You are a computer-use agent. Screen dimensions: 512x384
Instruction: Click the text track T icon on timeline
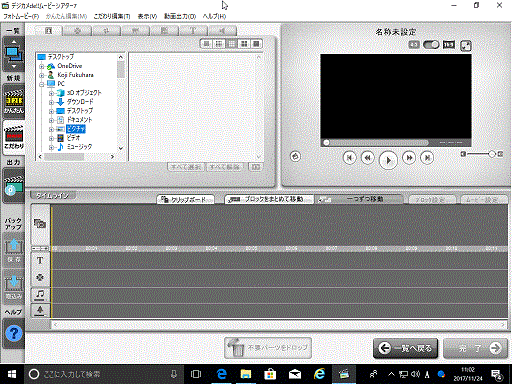pos(40,260)
